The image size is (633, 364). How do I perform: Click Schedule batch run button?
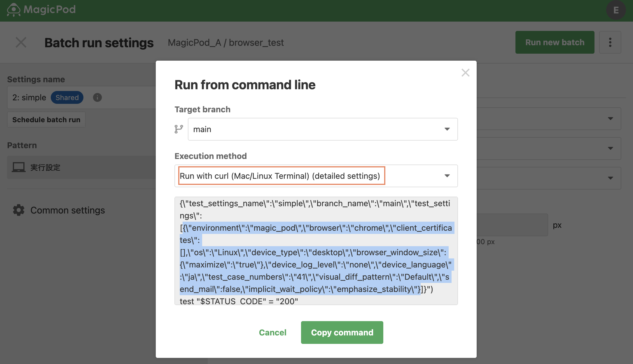click(46, 120)
